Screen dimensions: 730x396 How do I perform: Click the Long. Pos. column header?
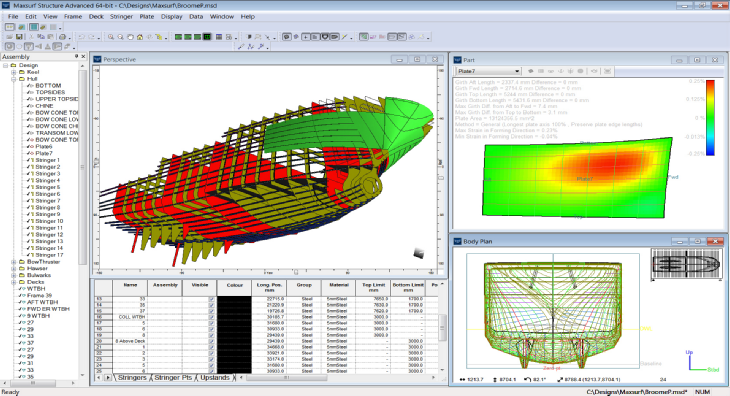tap(269, 287)
